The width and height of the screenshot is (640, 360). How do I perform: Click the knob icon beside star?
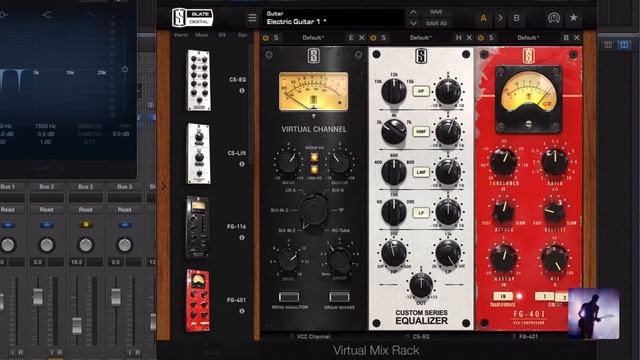click(x=553, y=18)
